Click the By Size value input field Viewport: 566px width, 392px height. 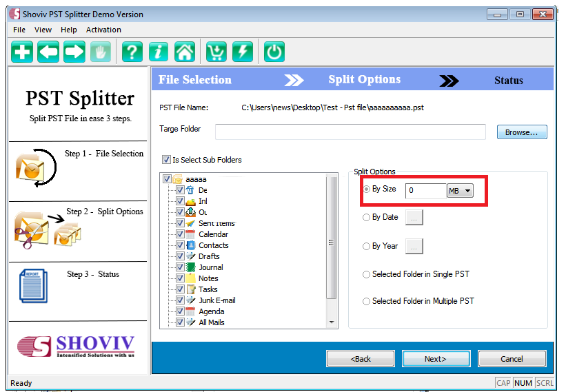(426, 191)
